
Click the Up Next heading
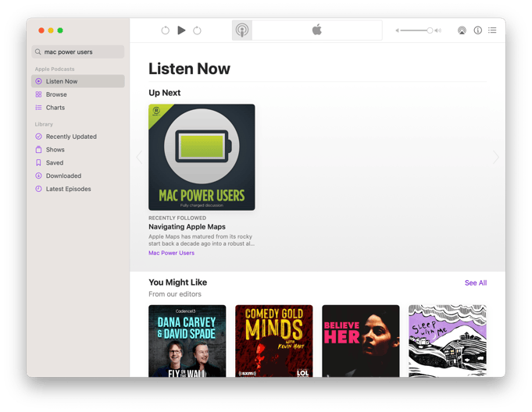pyautogui.click(x=165, y=93)
